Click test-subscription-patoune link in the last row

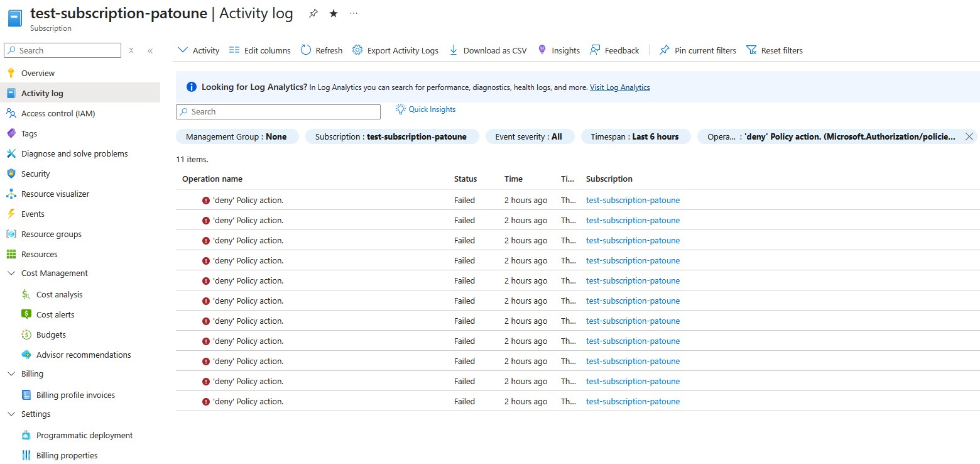(x=633, y=401)
